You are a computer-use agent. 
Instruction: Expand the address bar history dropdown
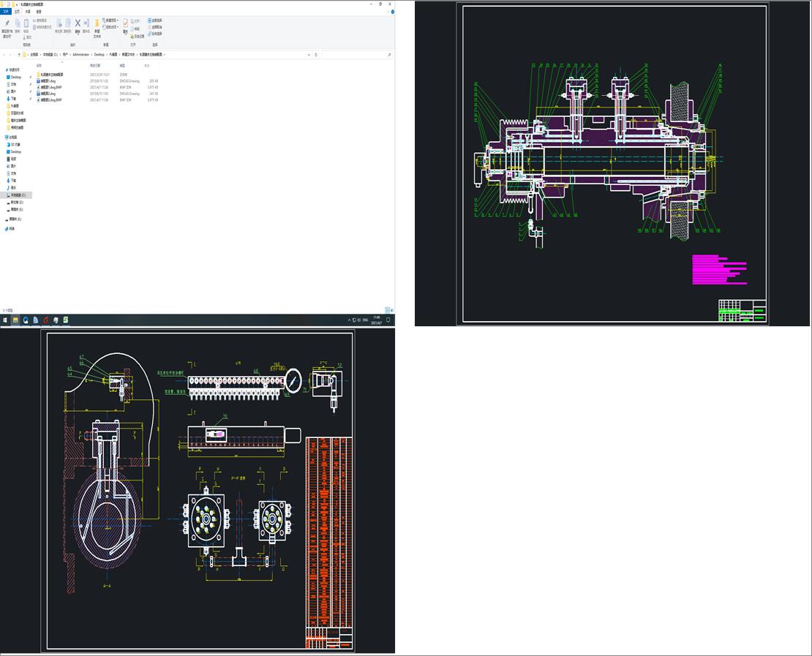click(x=309, y=54)
